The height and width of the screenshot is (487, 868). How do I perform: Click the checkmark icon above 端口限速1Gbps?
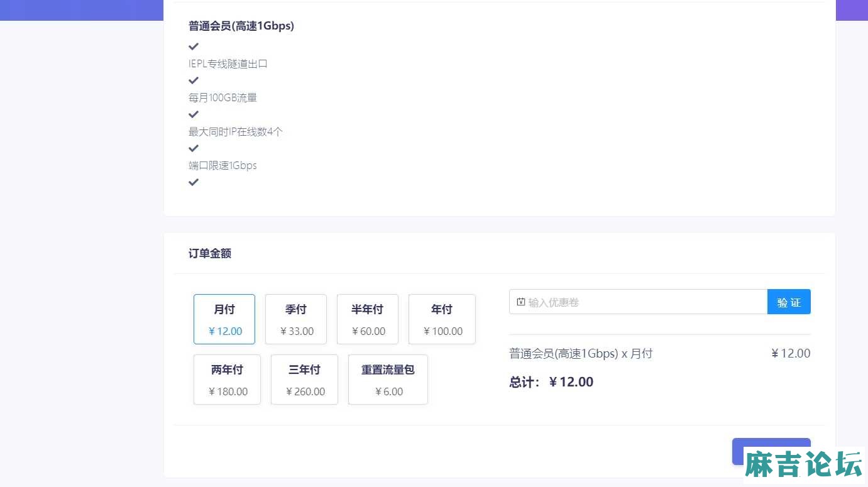pyautogui.click(x=194, y=148)
